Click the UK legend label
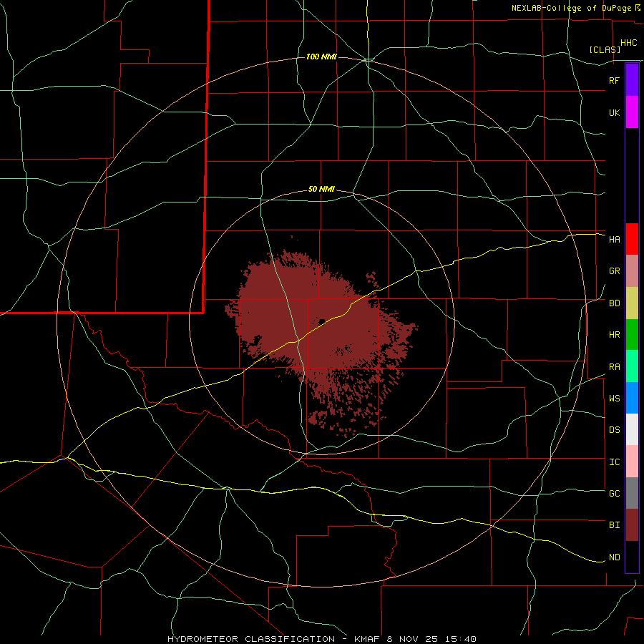Image resolution: width=644 pixels, height=644 pixels. pos(614,112)
